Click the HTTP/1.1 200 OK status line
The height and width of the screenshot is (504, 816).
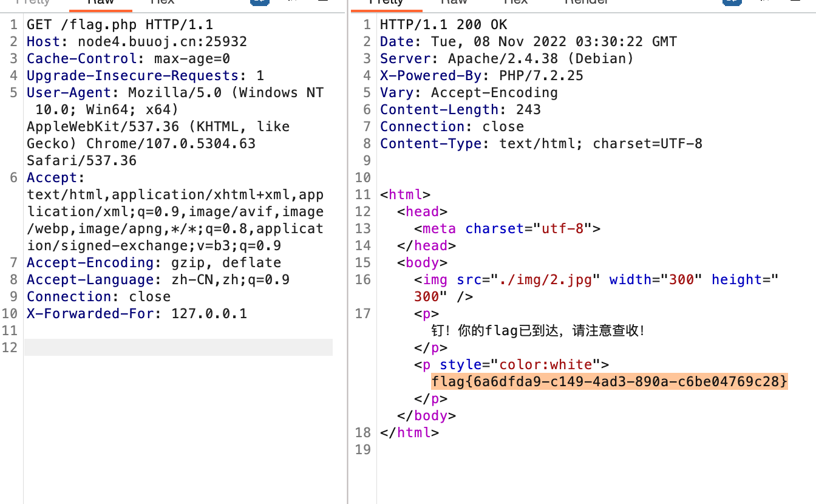tap(443, 25)
